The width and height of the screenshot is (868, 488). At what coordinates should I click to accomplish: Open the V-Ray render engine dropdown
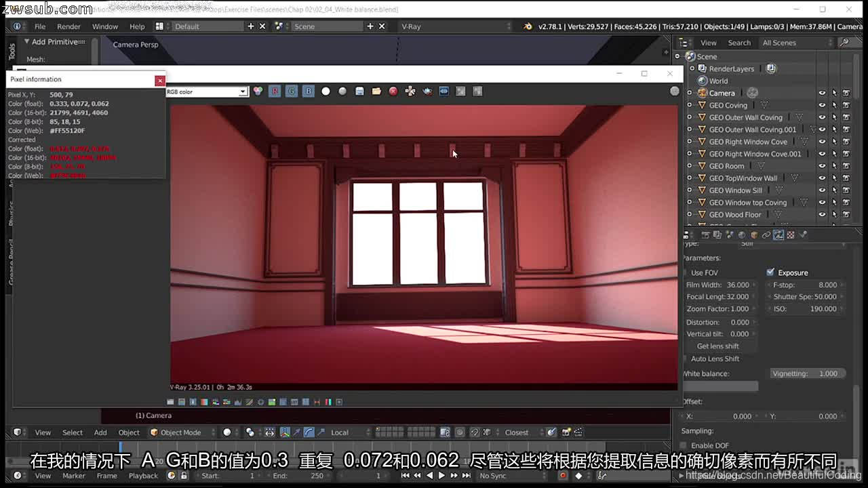457,26
